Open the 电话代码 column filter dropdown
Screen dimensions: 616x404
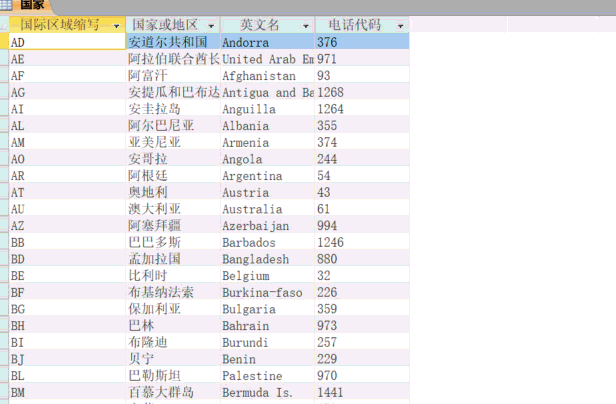400,26
